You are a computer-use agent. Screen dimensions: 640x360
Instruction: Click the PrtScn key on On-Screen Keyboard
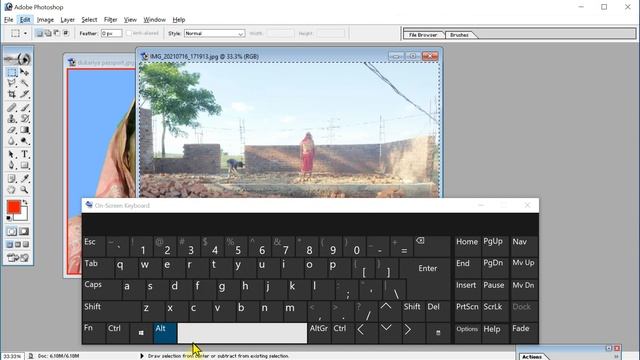[x=467, y=311]
